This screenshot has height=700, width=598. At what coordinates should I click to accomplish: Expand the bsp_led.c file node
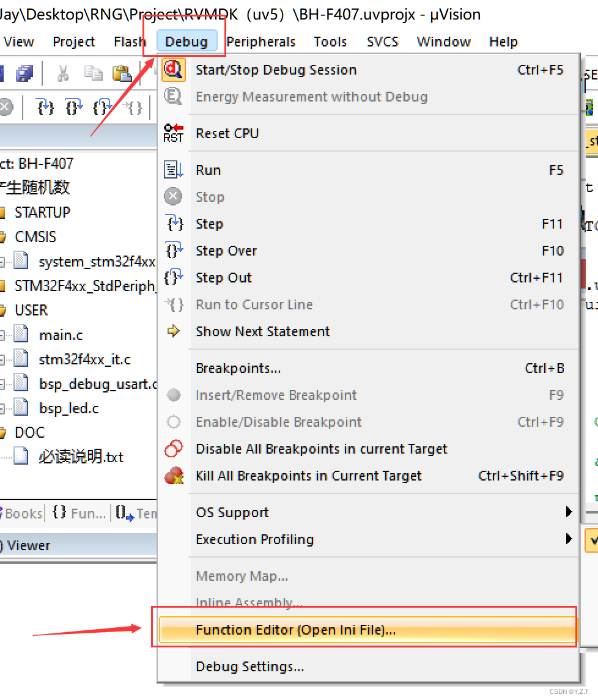click(2, 408)
